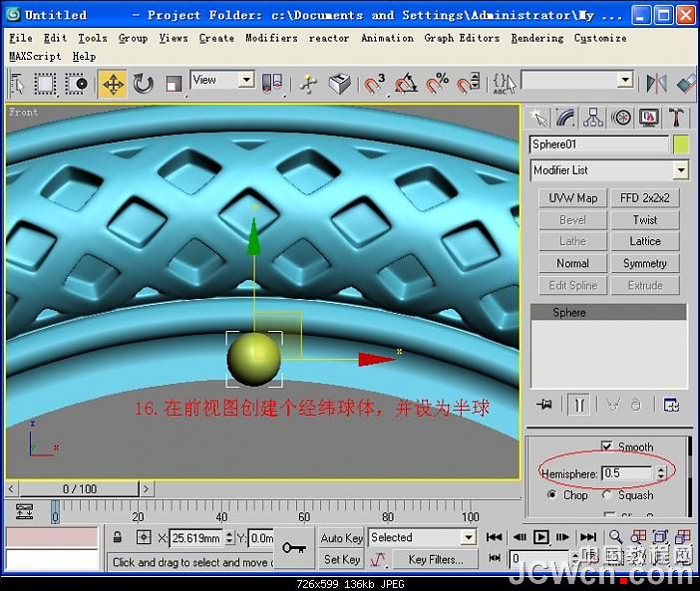Image resolution: width=700 pixels, height=591 pixels.
Task: Select Sphere in the modifier stack
Action: pos(608,312)
